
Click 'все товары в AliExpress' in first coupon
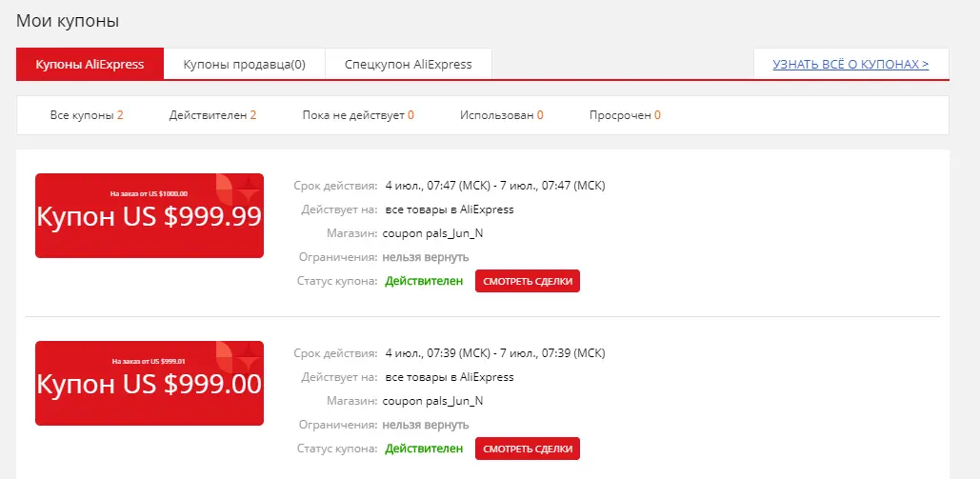[x=450, y=210]
